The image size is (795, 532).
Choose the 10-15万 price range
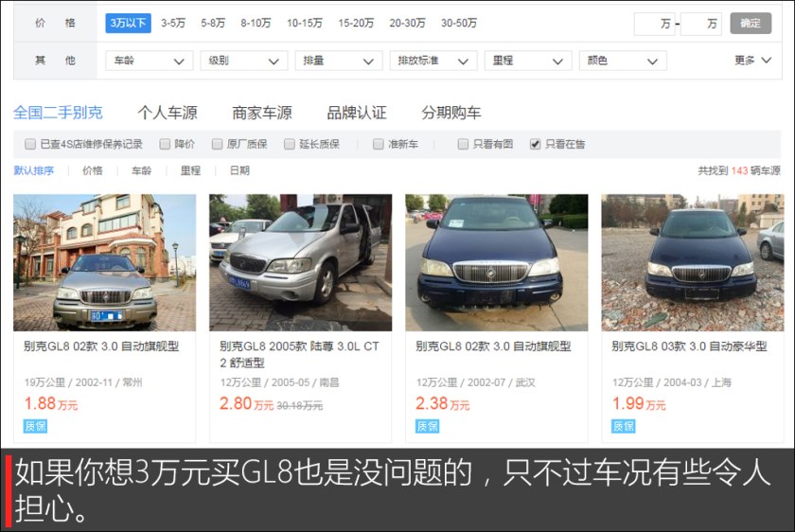click(304, 24)
